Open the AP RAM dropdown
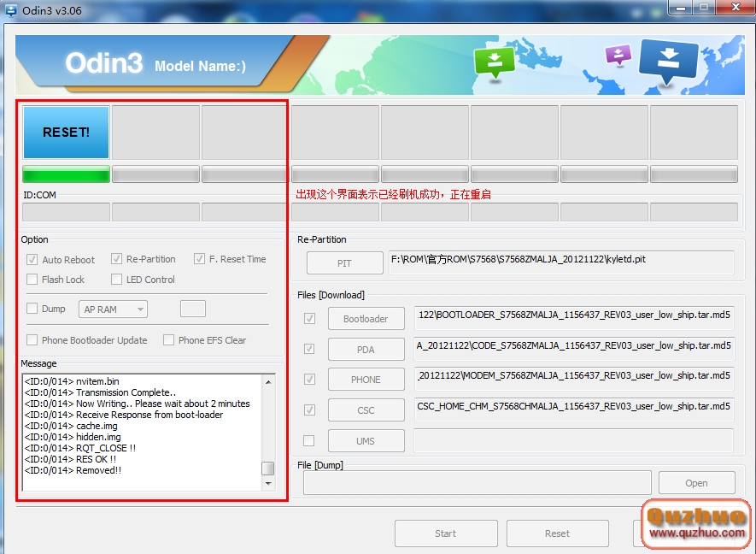This screenshot has height=554, width=756. pos(113,309)
